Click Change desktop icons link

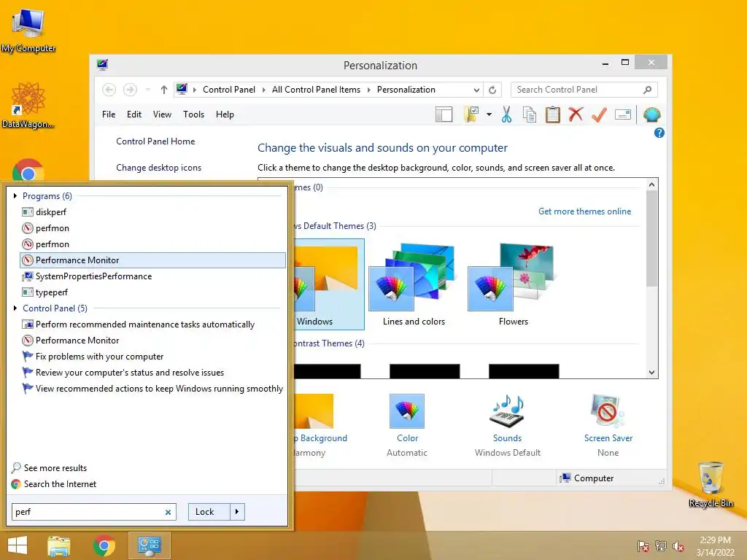158,168
